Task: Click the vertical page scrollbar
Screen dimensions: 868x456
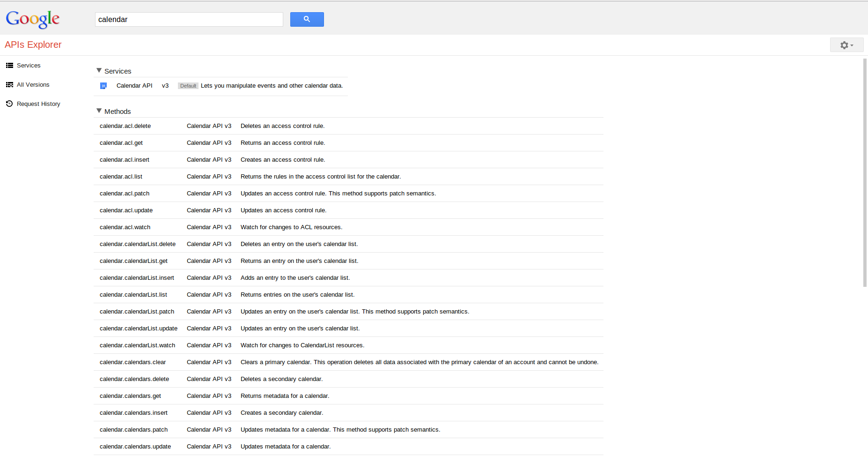Action: 865,172
